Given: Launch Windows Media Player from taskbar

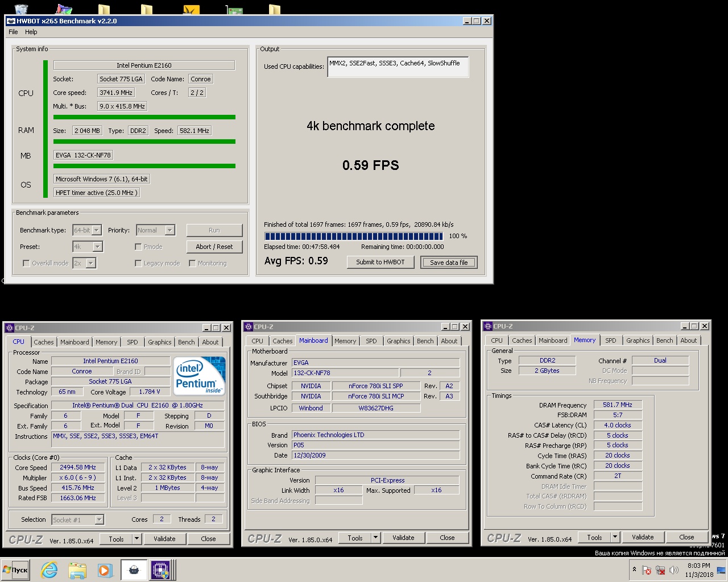Looking at the screenshot, I should click(x=104, y=570).
